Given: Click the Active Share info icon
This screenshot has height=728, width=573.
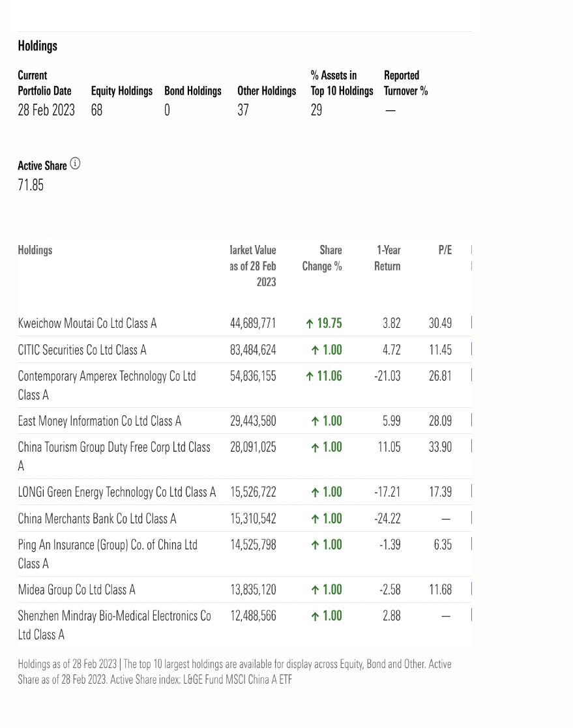Looking at the screenshot, I should point(75,164).
